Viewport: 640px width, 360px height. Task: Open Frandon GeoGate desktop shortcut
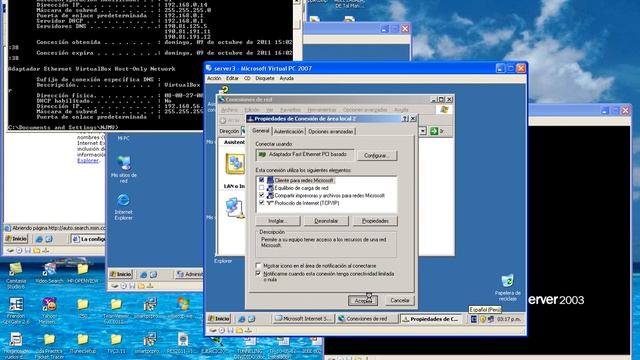16,311
